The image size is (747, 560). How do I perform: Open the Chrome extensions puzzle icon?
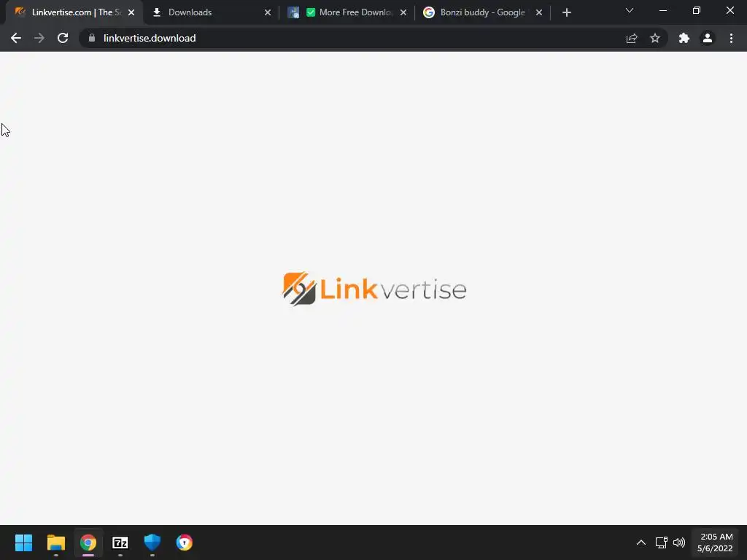point(684,38)
